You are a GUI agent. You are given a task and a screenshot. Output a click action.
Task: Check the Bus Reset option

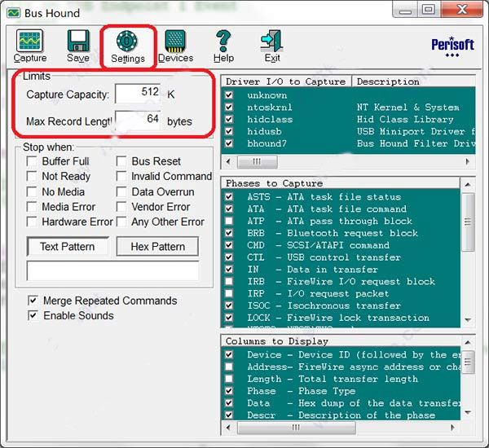(x=121, y=161)
